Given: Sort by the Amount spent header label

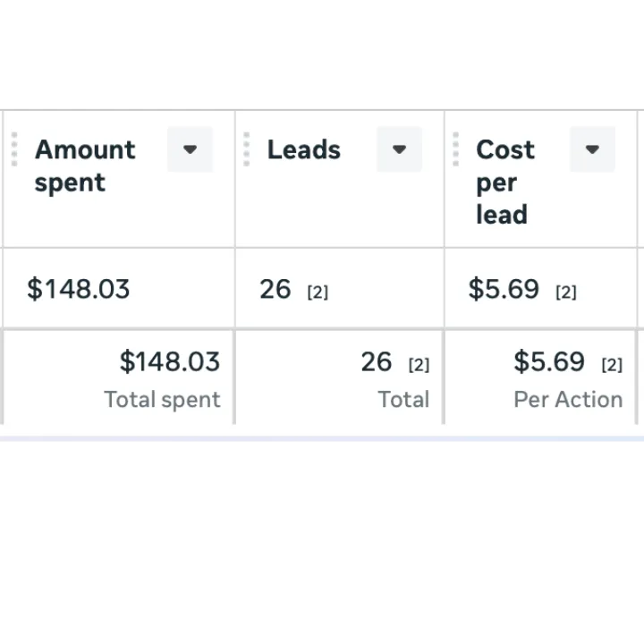Looking at the screenshot, I should tap(85, 165).
